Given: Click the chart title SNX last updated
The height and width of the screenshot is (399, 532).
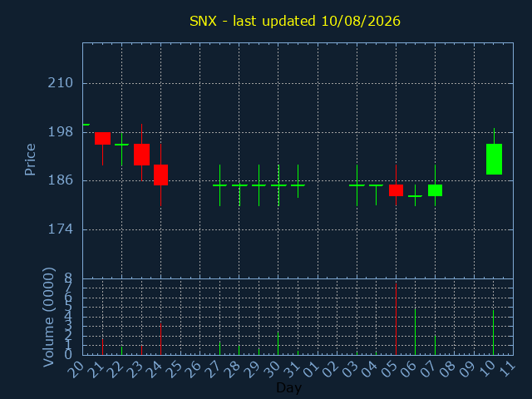Looking at the screenshot, I should click(295, 21).
